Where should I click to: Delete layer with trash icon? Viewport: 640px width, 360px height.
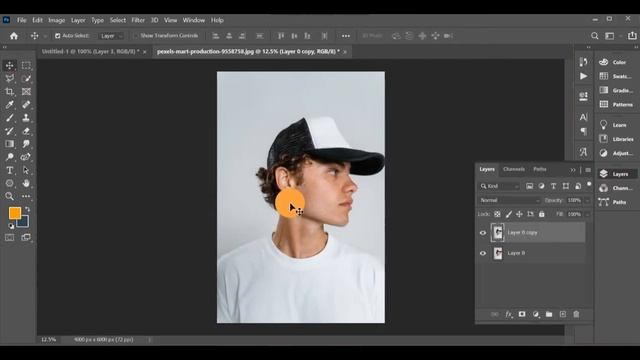pyautogui.click(x=576, y=314)
